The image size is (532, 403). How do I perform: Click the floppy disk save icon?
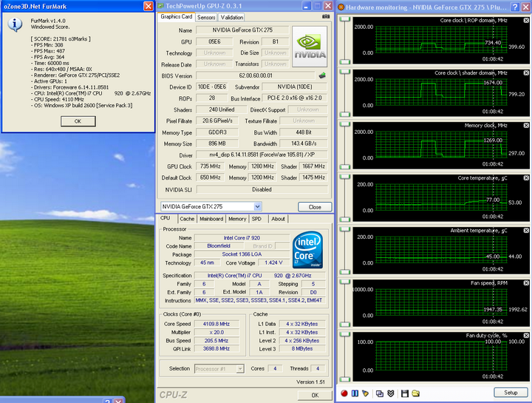[404, 393]
